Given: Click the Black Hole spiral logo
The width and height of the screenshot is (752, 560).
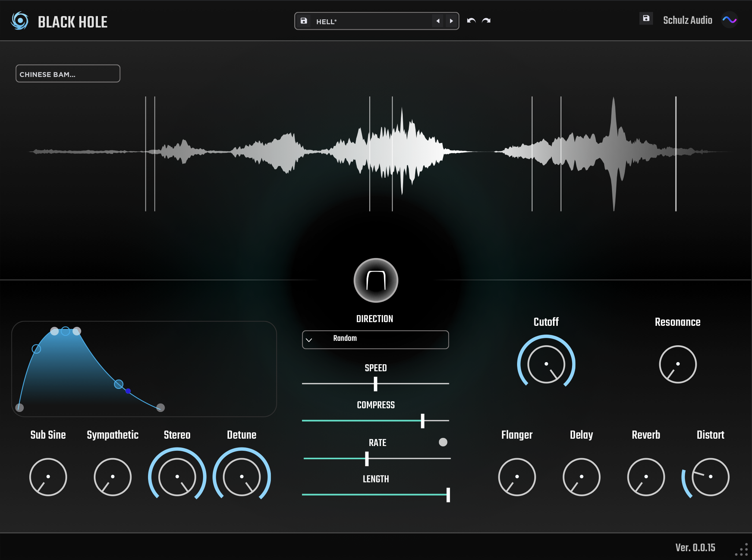Looking at the screenshot, I should 20,21.
